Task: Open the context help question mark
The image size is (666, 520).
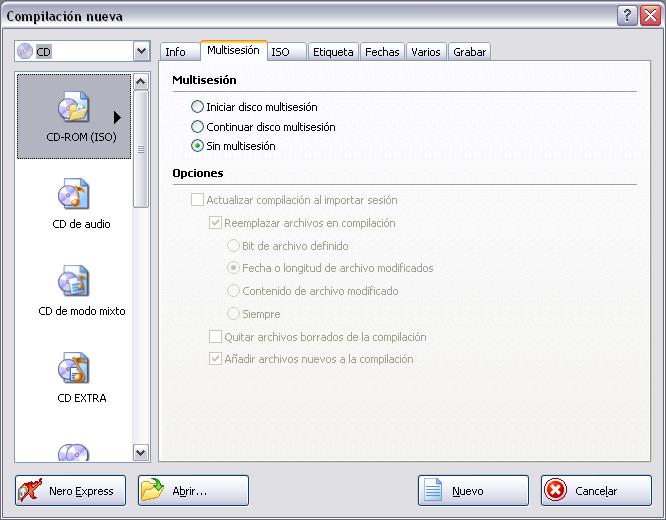Action: [x=627, y=16]
